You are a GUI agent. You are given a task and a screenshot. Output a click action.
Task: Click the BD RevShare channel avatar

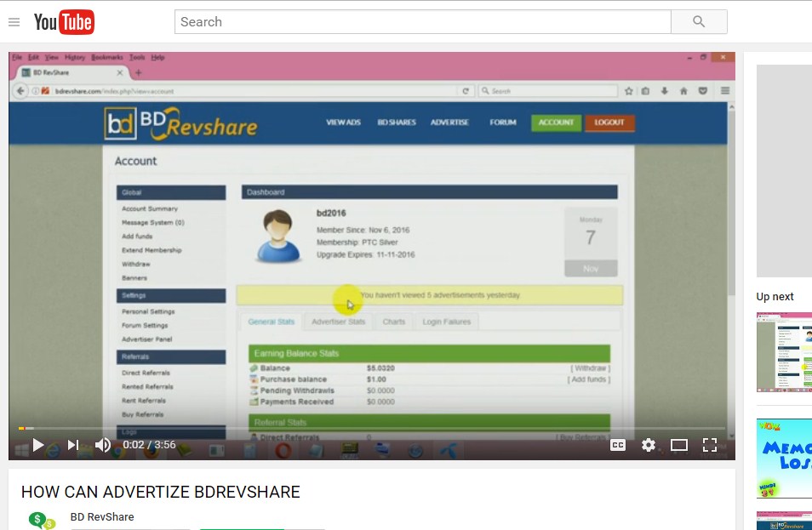pyautogui.click(x=41, y=519)
